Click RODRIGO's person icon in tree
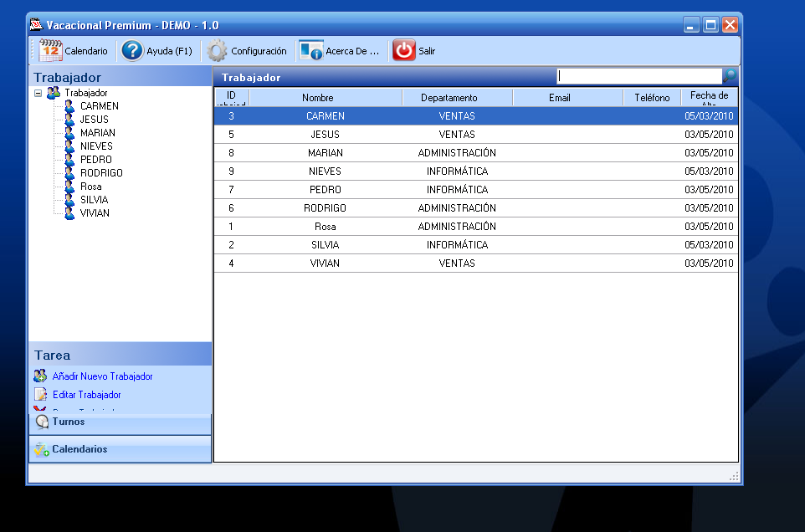The image size is (805, 532). tap(69, 173)
